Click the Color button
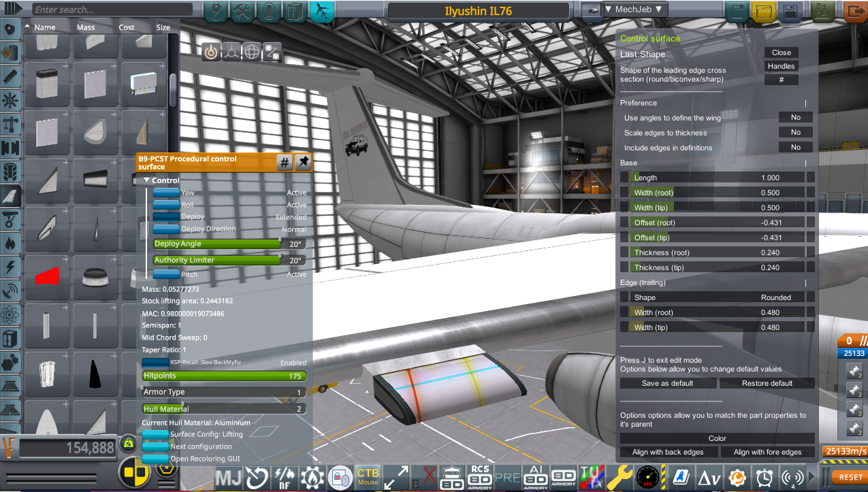This screenshot has width=868, height=492. [x=718, y=438]
